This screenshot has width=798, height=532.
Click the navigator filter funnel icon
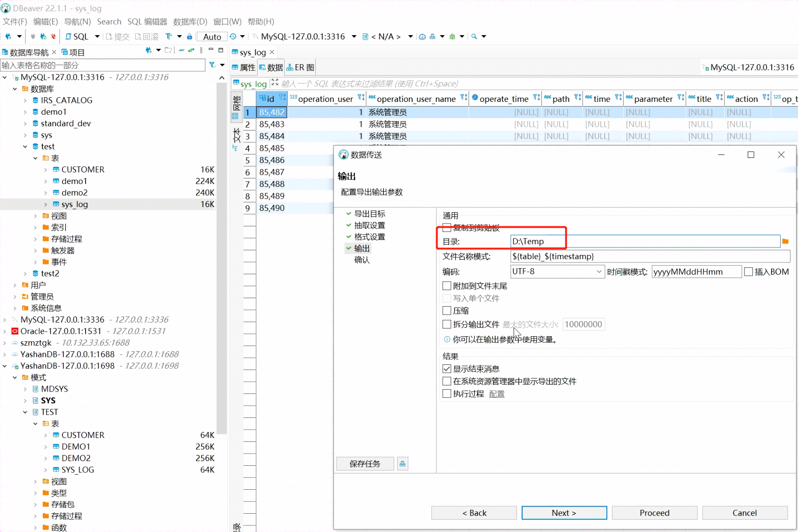[x=212, y=65]
